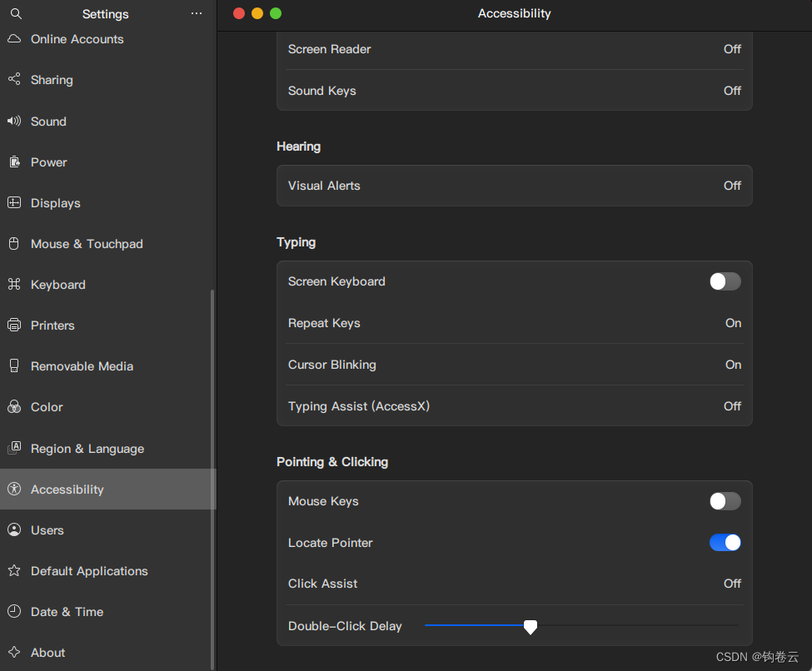Image resolution: width=812 pixels, height=671 pixels.
Task: Close the Accessibility window with red button
Action: tap(239, 13)
